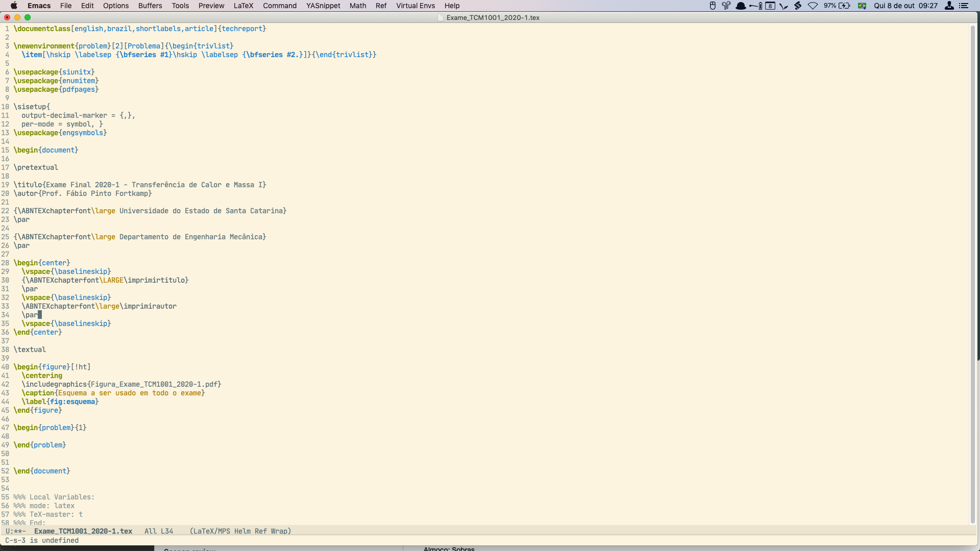Open the user account silhouette icon
Screen dimensions: 980x551
[949, 6]
